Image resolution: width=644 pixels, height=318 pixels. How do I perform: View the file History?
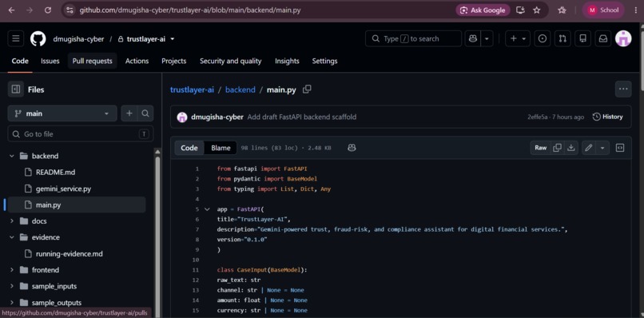click(x=607, y=117)
